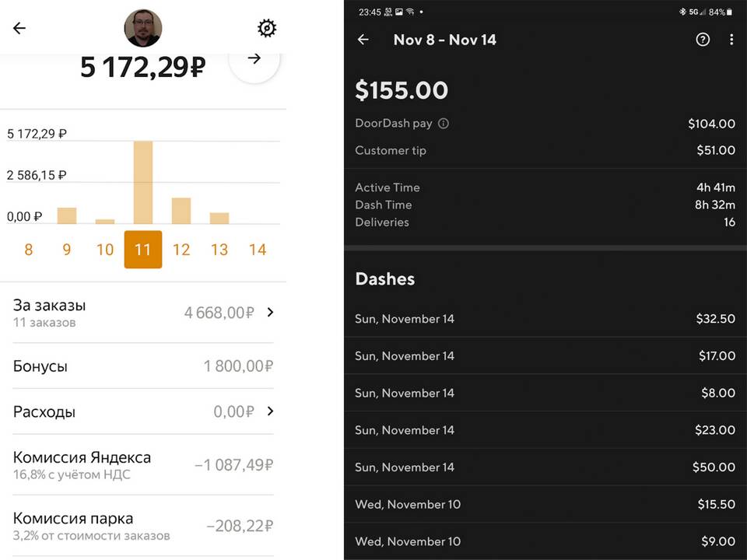The width and height of the screenshot is (747, 560).
Task: Tap the Комиссия парка row
Action: tap(143, 526)
